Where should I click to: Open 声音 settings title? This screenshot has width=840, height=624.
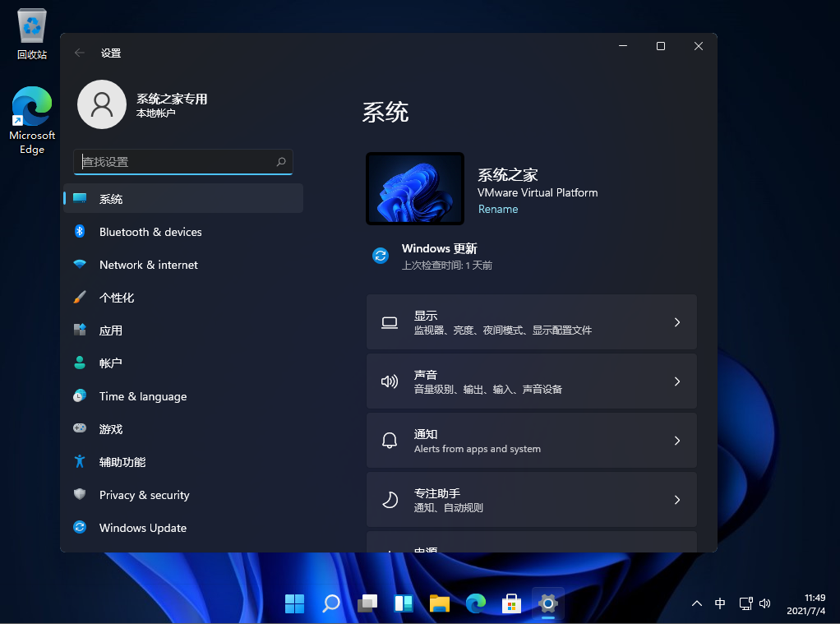point(426,375)
